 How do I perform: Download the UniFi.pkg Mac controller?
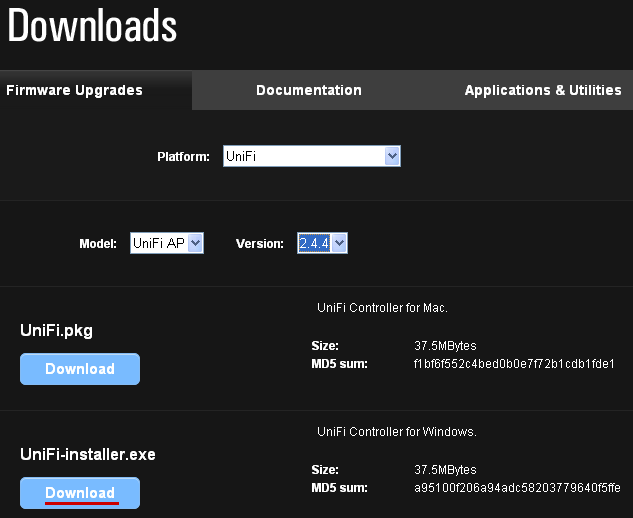coord(80,369)
